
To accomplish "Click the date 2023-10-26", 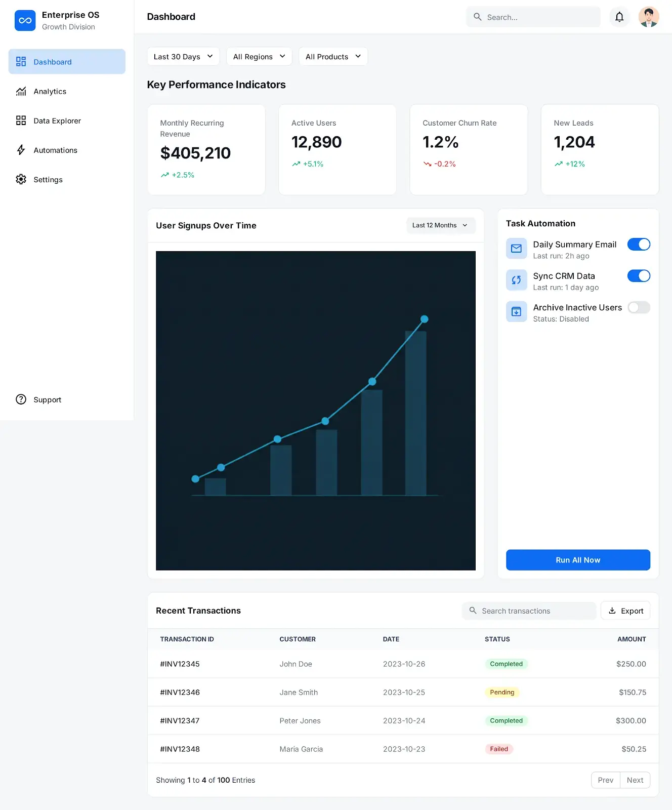I will [x=404, y=664].
